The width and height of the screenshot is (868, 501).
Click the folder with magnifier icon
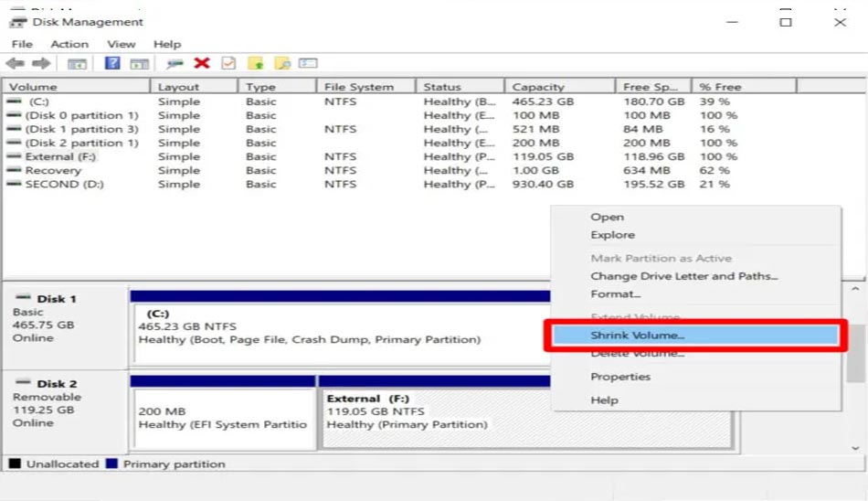[x=282, y=63]
